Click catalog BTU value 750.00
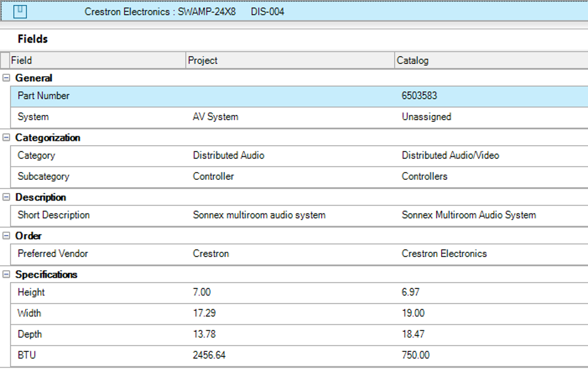The height and width of the screenshot is (372, 588). pos(415,355)
